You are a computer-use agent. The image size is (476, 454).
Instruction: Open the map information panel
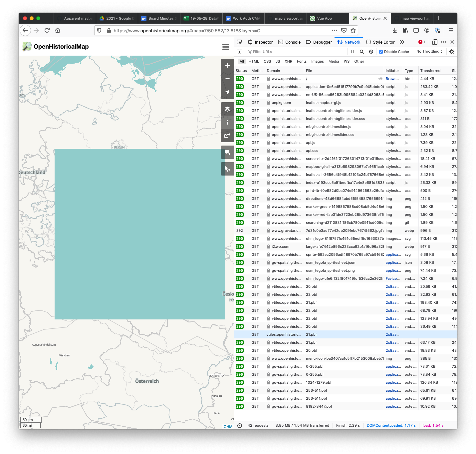(227, 123)
